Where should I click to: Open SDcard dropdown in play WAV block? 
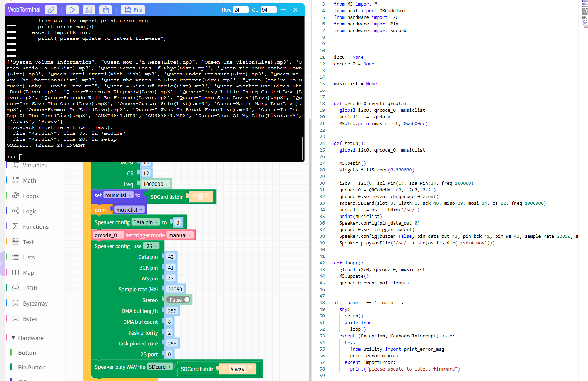click(160, 367)
